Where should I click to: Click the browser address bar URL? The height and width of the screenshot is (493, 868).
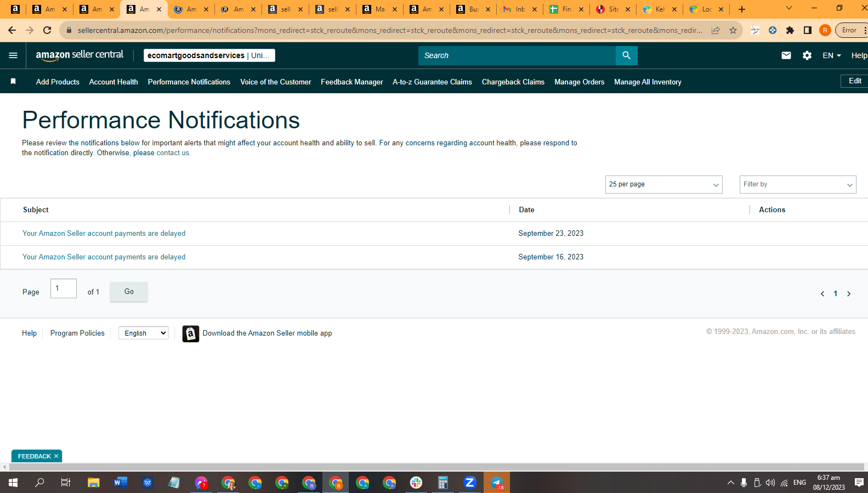[389, 30]
